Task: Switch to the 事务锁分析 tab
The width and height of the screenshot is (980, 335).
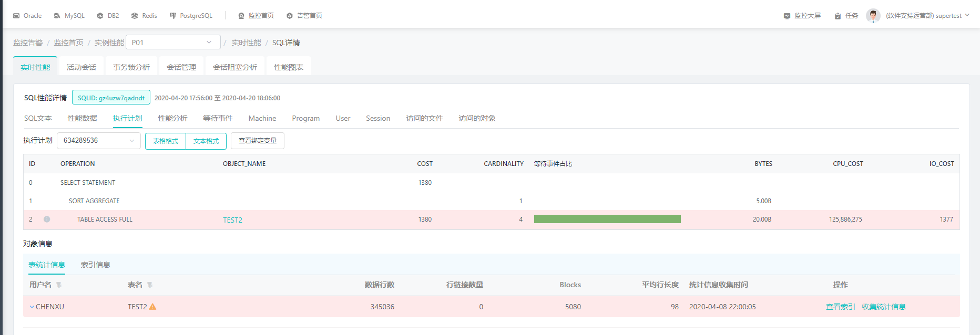Action: [x=131, y=67]
